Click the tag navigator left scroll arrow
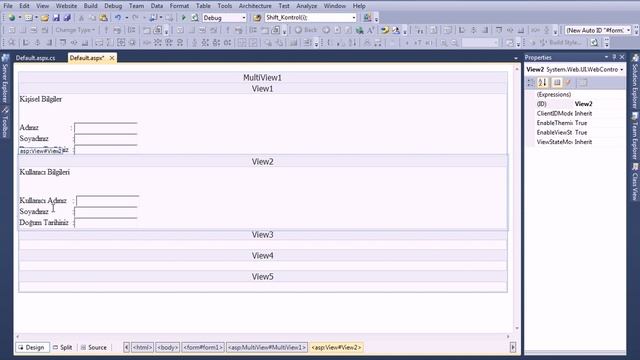Viewport: 640px width, 360px height. [x=127, y=347]
